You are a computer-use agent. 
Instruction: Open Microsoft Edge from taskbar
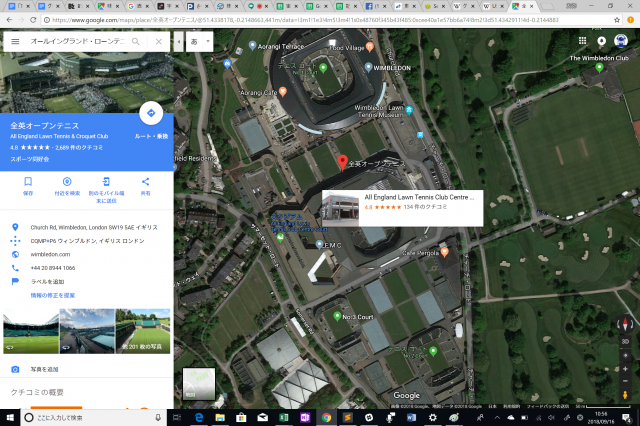pos(199,417)
